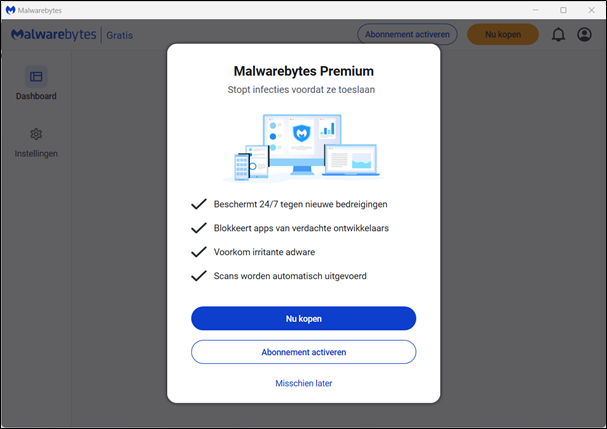The width and height of the screenshot is (607, 429).
Task: Open Instellingen gear icon in sidebar
Action: click(36, 134)
